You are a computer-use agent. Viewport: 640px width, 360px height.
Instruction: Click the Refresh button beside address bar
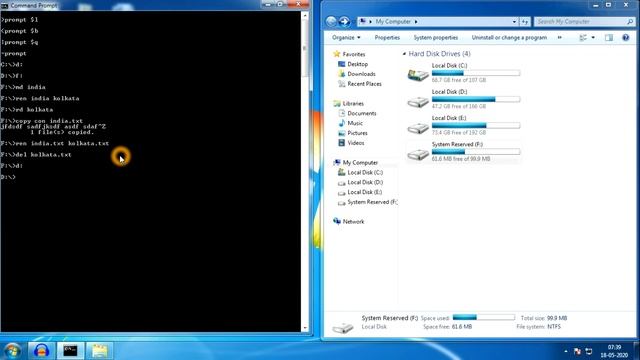[524, 22]
